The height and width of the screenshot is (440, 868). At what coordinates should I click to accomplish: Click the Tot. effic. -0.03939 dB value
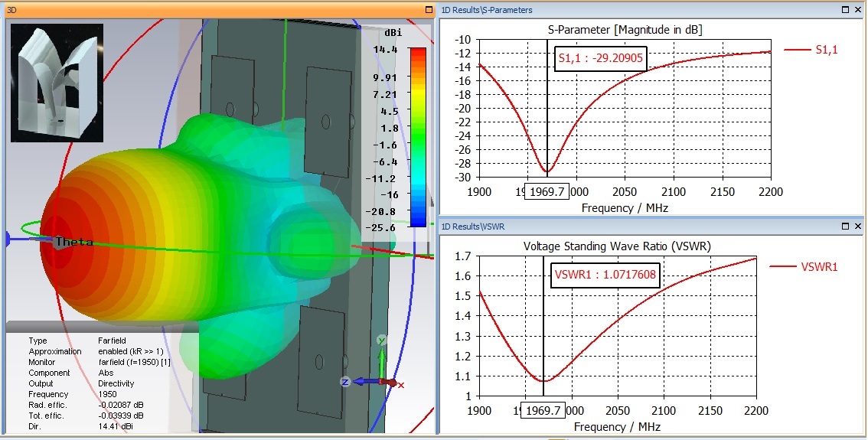click(121, 416)
